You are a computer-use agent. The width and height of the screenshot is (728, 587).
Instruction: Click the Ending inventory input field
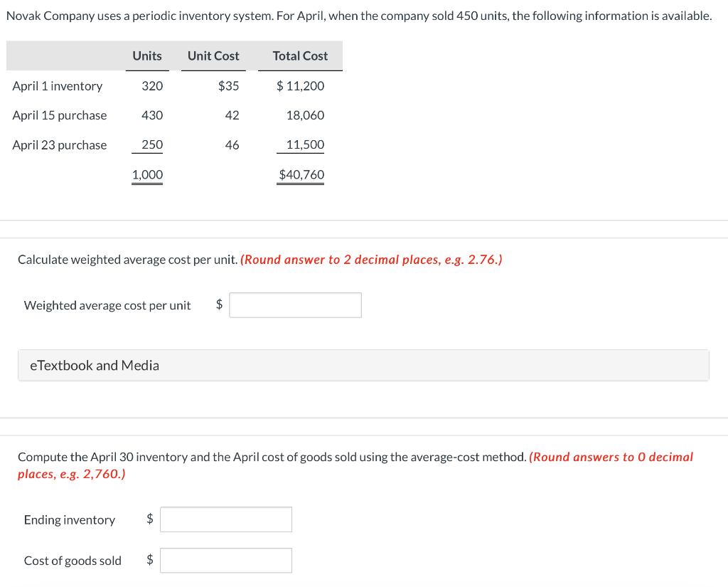click(226, 519)
